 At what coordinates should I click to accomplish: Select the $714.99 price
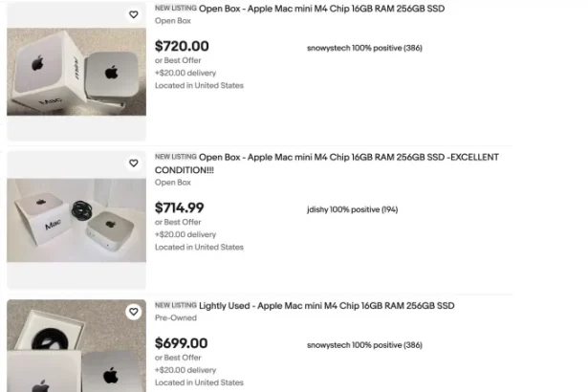point(180,207)
